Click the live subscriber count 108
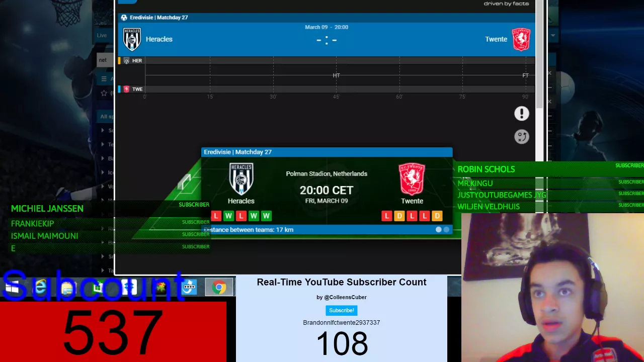This screenshot has height=362, width=644. pyautogui.click(x=342, y=344)
